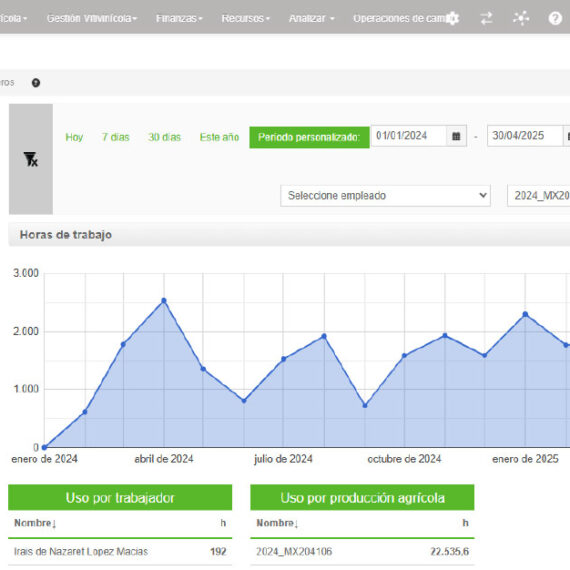Screen dimensions: 570x570
Task: Sort agricultural production table by Nombre
Action: 277,523
